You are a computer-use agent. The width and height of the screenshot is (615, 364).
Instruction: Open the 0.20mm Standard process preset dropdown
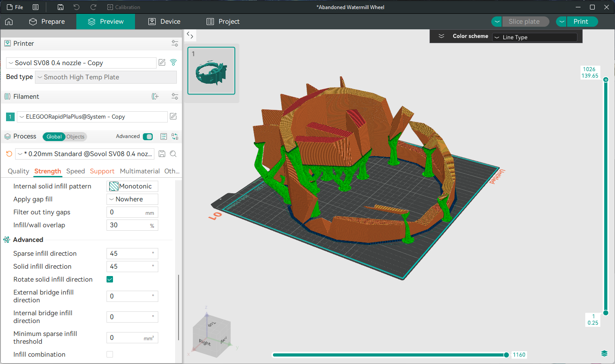pyautogui.click(x=85, y=154)
